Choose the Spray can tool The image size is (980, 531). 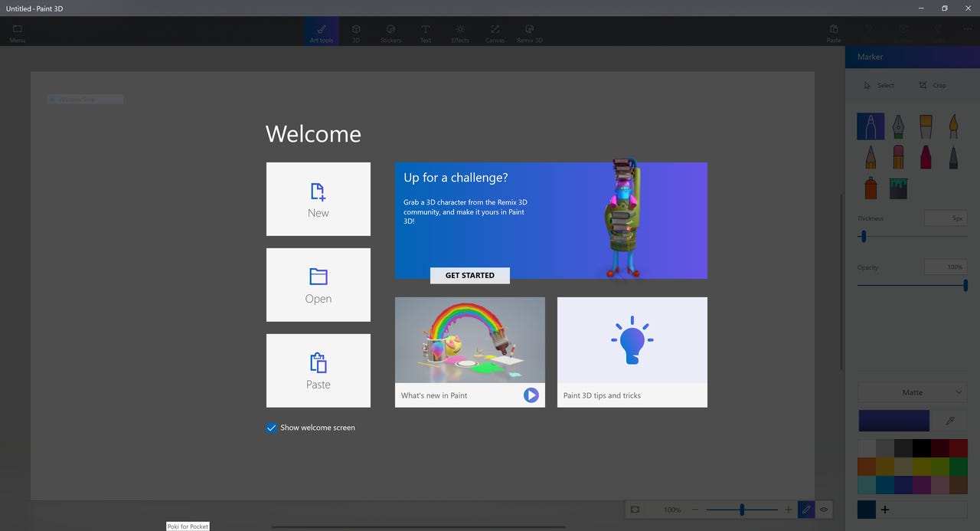click(x=870, y=188)
